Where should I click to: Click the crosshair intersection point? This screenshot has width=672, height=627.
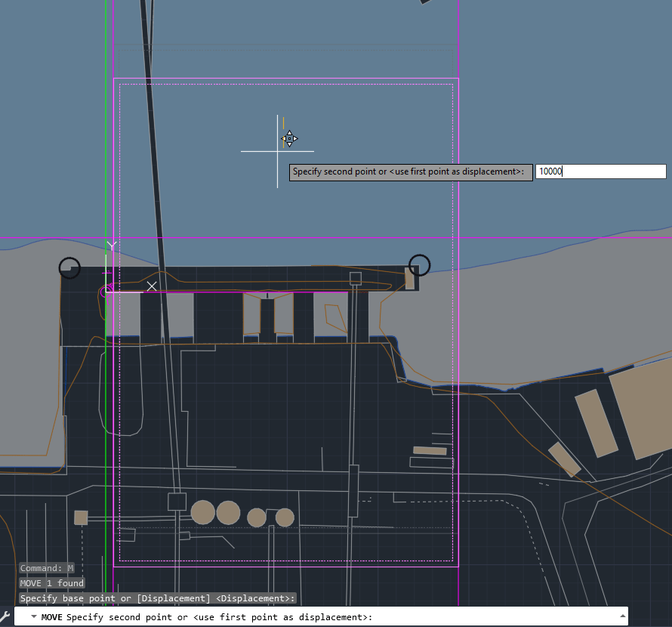(277, 151)
